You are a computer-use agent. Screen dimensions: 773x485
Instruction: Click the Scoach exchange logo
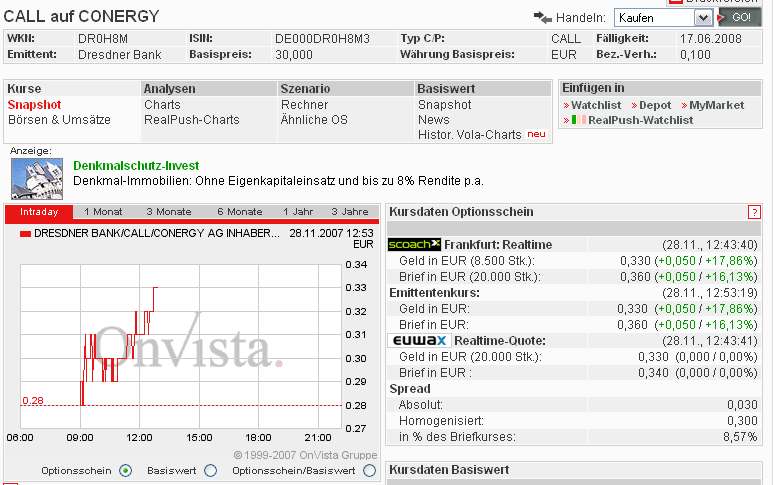[414, 244]
